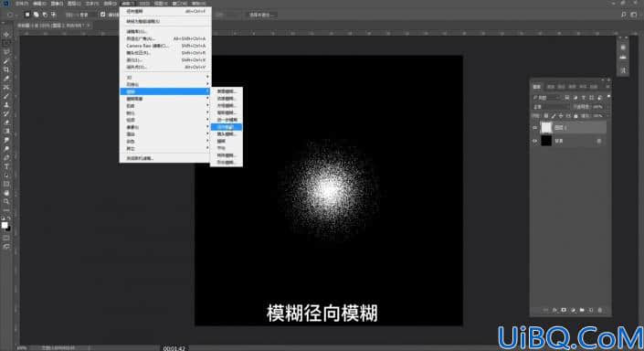Click the 选择并遮住 (Select and Mask) button
The image size is (644, 351).
coord(261,15)
